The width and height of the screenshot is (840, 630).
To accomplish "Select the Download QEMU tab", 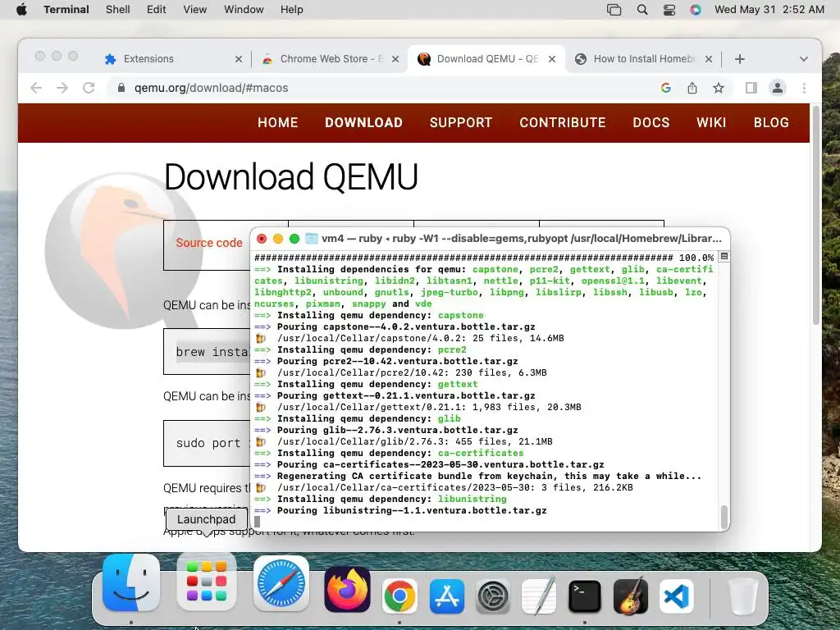I will pos(487,59).
